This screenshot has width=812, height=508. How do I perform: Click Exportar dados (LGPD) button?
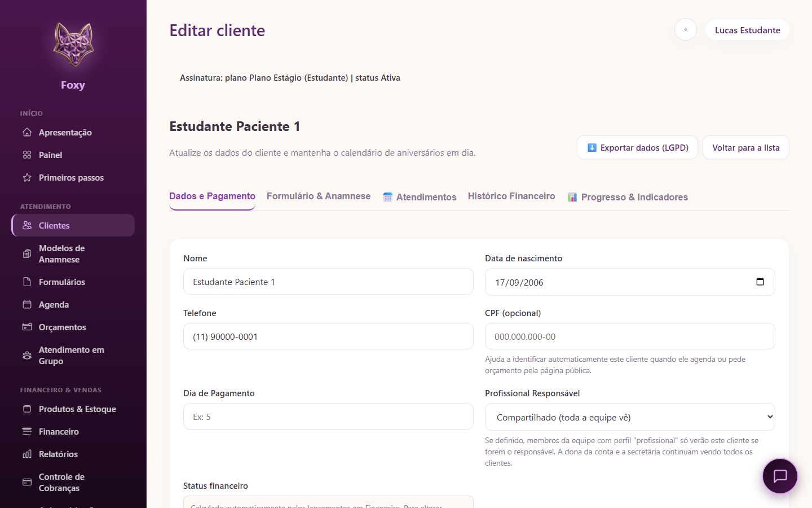[637, 147]
